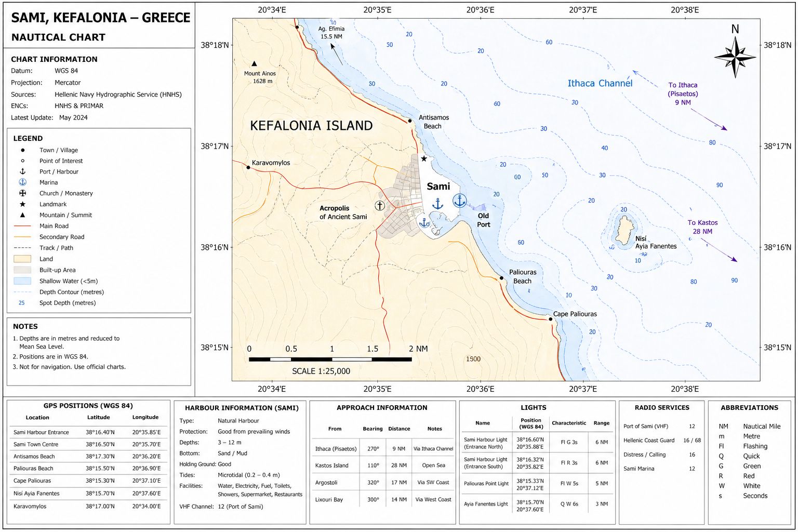Click the Land color swatch in legend
Screen dimensions: 798x532
tap(22, 259)
